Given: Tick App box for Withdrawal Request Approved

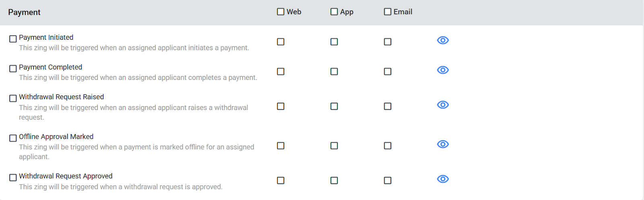Looking at the screenshot, I should coord(334,180).
